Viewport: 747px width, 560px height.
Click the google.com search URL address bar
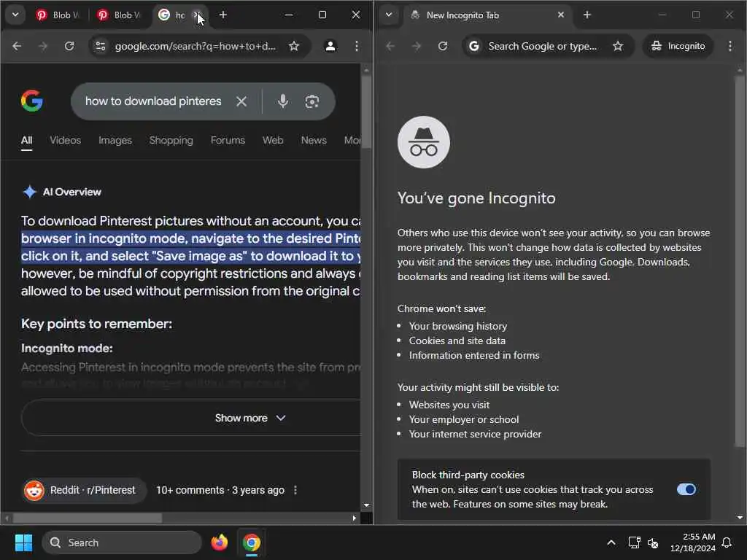coord(196,46)
